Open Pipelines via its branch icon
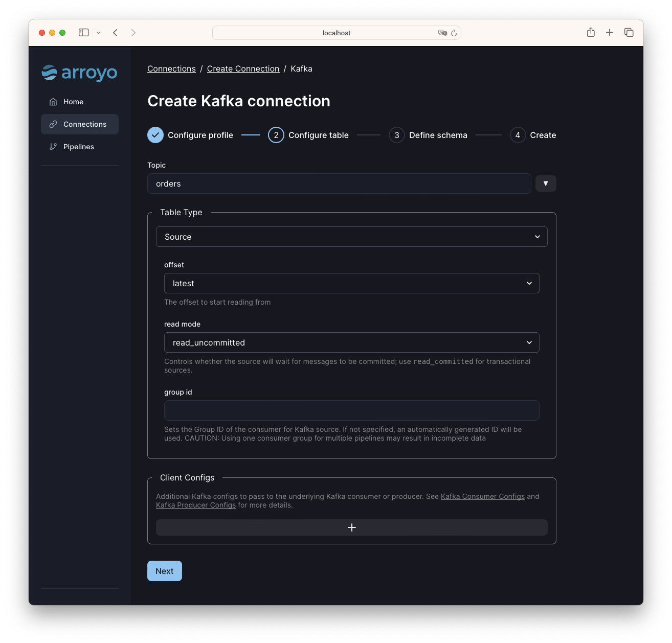This screenshot has height=643, width=672. [53, 147]
